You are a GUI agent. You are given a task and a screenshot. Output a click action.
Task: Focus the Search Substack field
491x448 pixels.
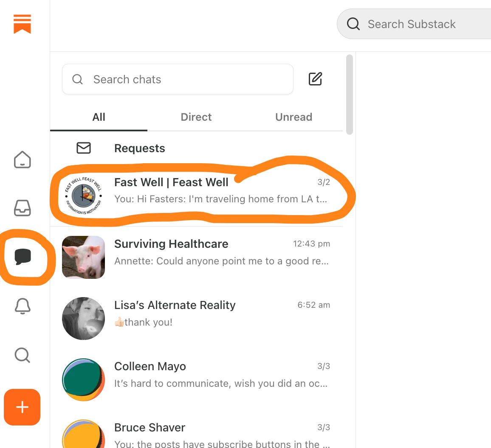coord(414,24)
